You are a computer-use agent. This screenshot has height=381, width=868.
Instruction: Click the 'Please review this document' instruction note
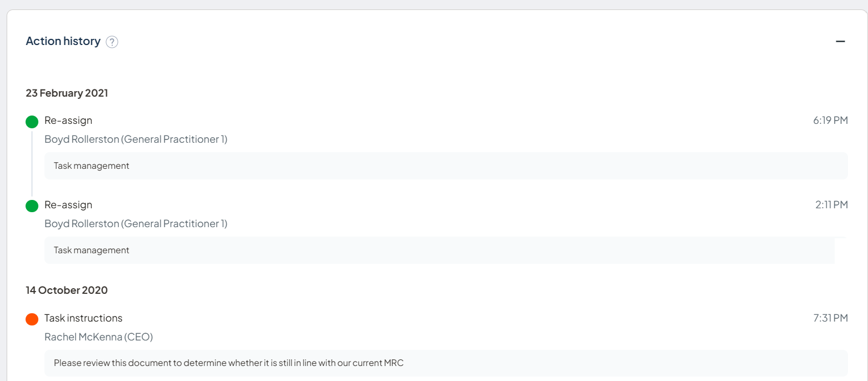(446, 363)
